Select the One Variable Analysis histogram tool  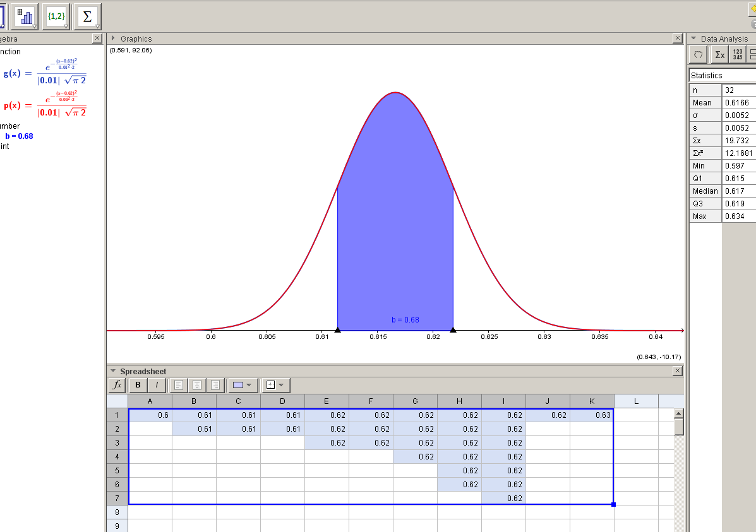point(25,17)
